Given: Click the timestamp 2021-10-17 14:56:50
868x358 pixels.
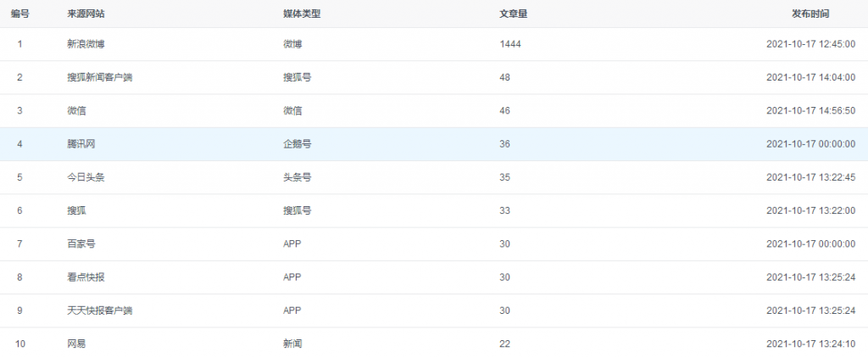Looking at the screenshot, I should tap(810, 110).
